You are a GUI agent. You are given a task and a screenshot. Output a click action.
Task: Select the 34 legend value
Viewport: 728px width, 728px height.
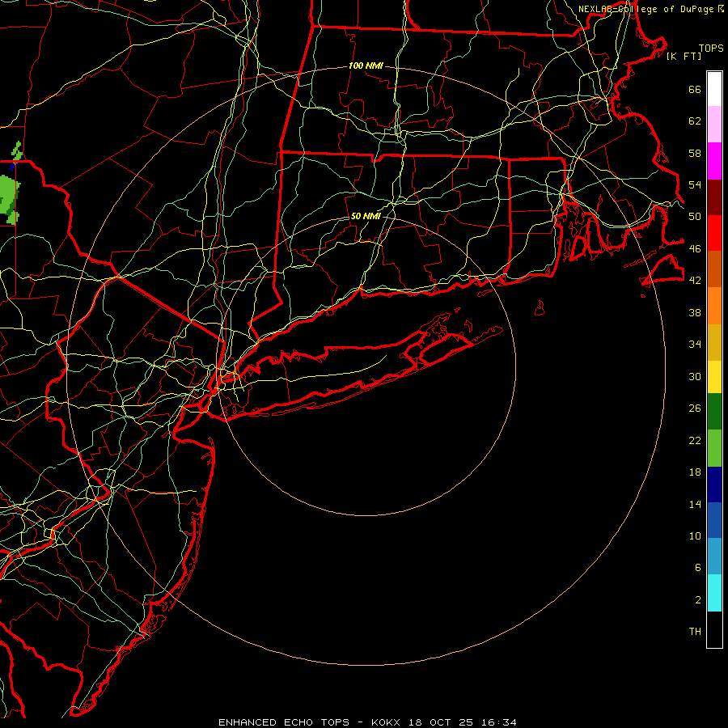[x=695, y=344]
